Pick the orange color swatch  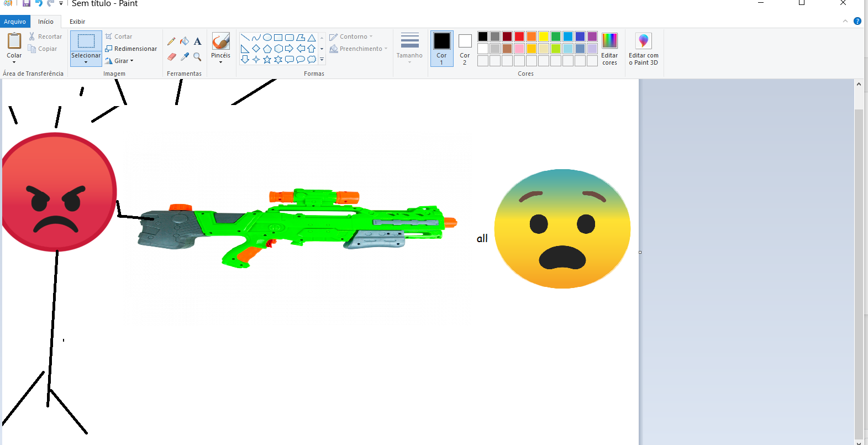click(532, 36)
